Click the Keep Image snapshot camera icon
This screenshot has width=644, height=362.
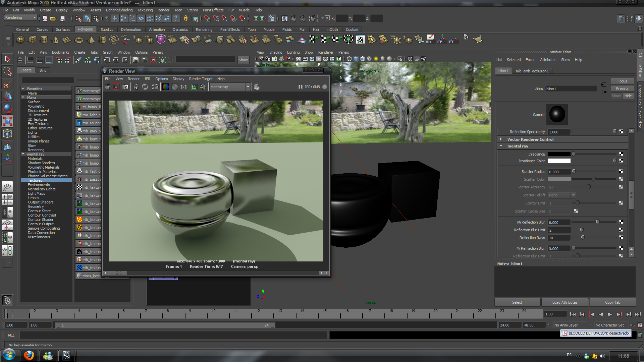pyautogui.click(x=125, y=87)
